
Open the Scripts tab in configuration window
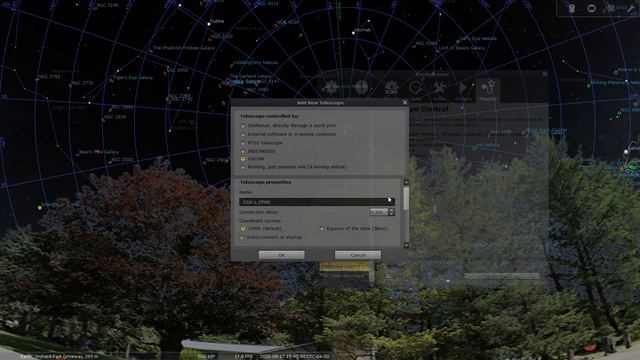[463, 89]
